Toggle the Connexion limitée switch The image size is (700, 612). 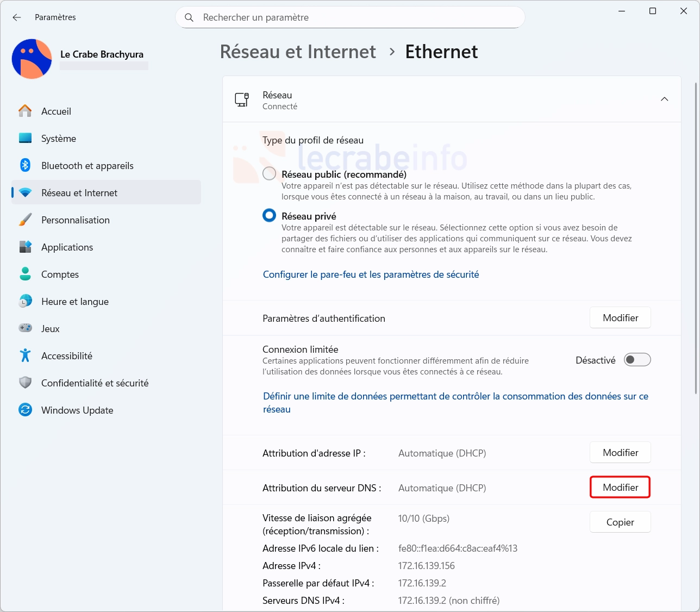637,360
